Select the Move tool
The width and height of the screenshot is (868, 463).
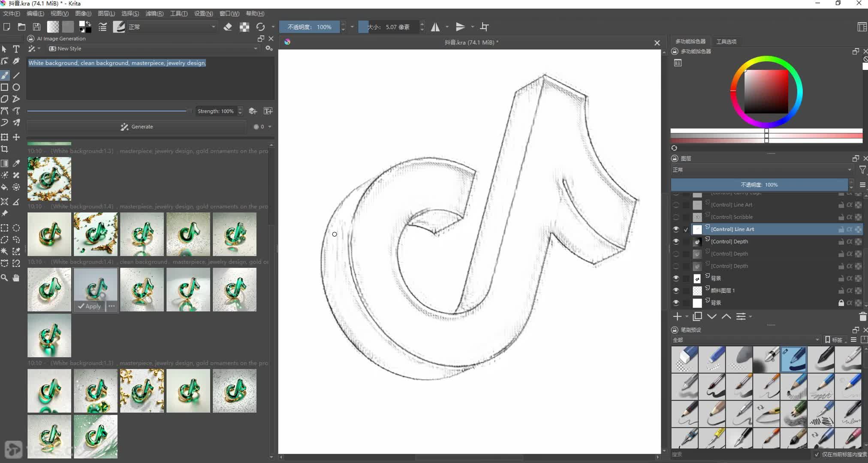(x=16, y=137)
